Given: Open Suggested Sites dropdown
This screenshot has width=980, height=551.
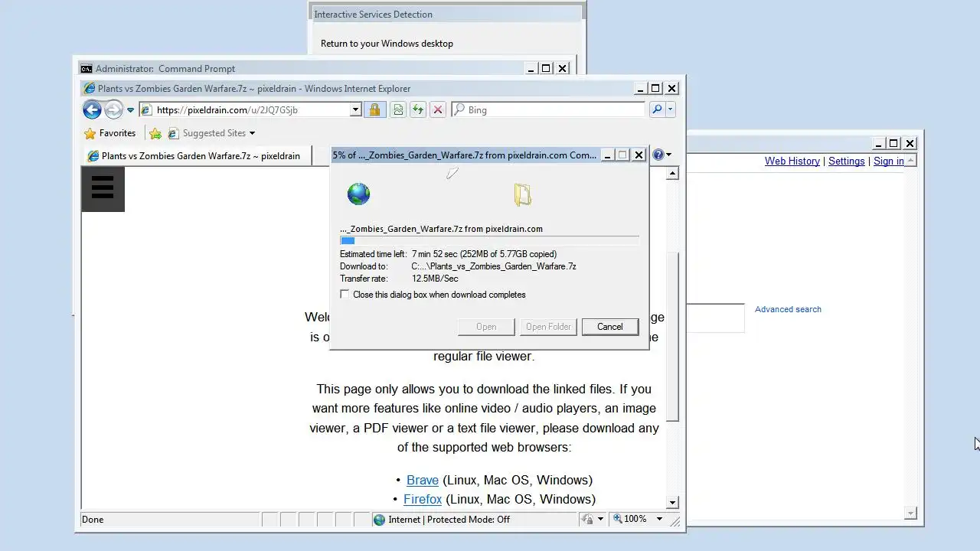Looking at the screenshot, I should point(212,133).
